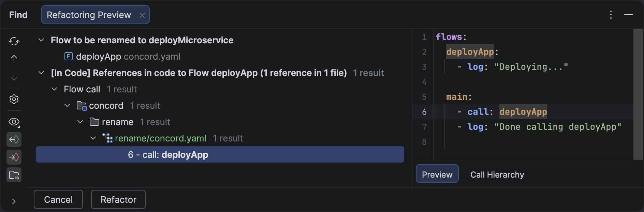
Task: Expand the collapsed sidebar with the bottom chevron
Action: point(14,201)
